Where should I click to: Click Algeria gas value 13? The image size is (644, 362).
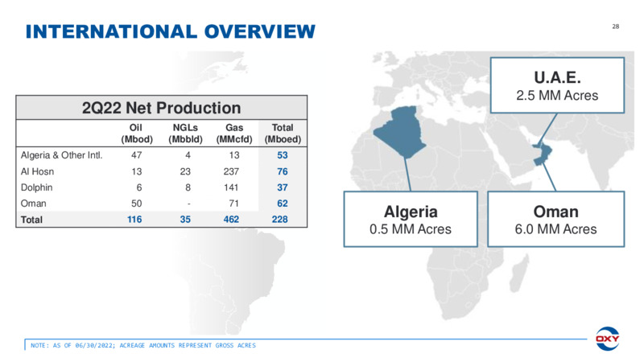point(234,155)
